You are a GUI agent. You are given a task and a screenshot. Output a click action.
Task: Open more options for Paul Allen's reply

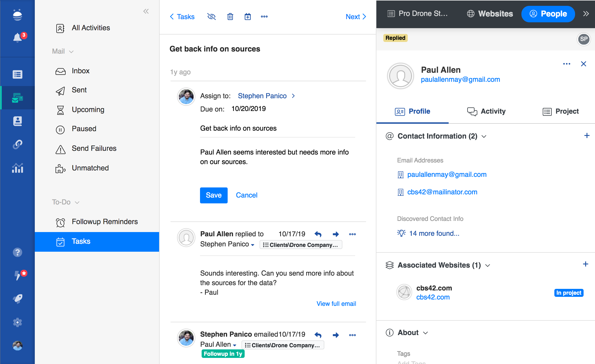coord(352,234)
